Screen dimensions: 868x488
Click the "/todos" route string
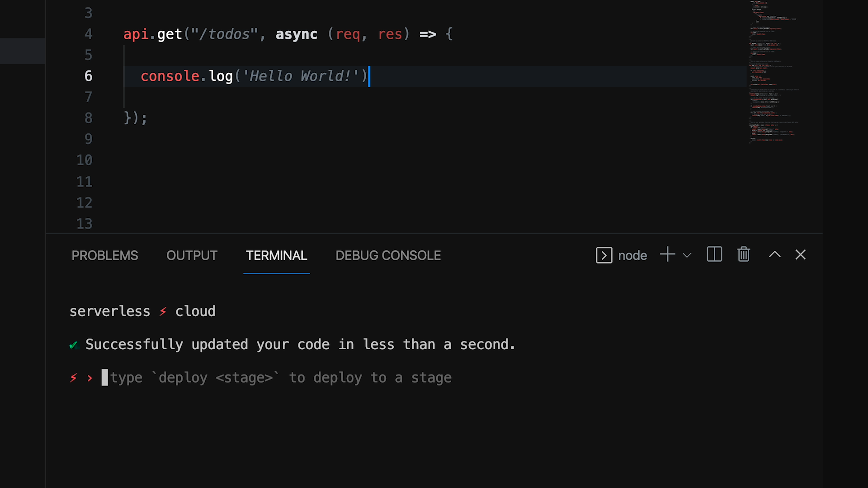tap(224, 34)
